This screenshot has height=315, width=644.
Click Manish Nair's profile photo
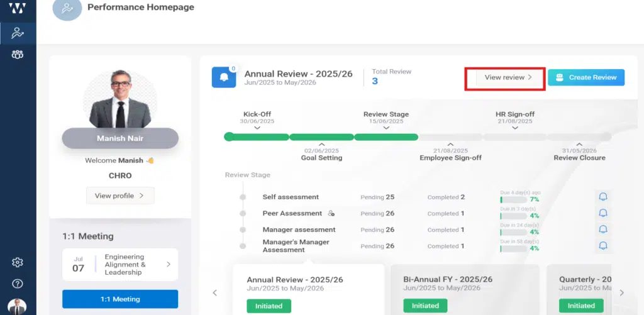click(120, 99)
